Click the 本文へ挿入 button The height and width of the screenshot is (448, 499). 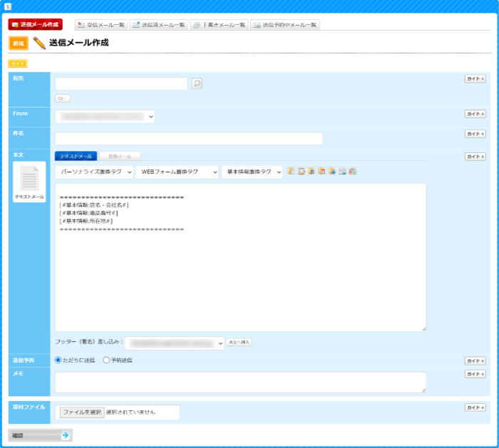tap(240, 342)
